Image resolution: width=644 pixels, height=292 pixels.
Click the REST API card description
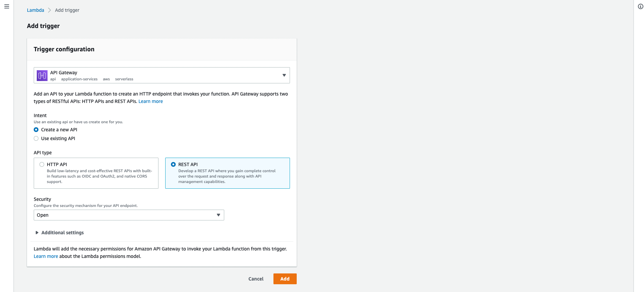(x=227, y=176)
